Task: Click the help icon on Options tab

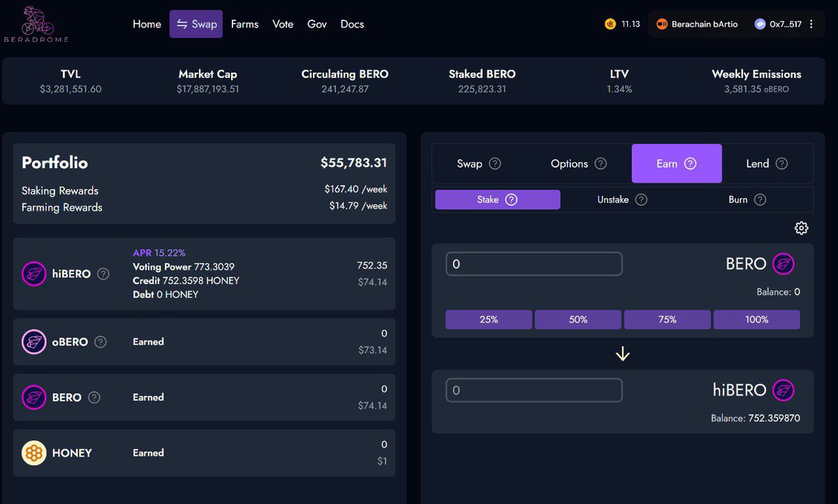Action: pyautogui.click(x=601, y=163)
